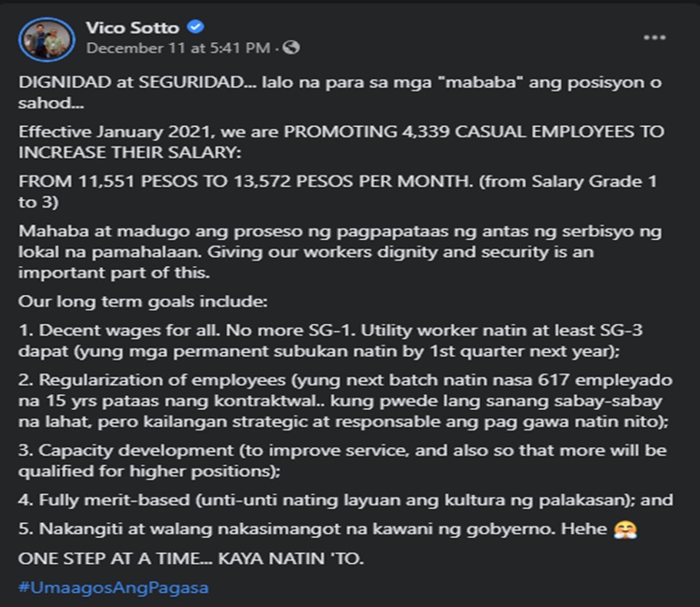Viewport: 700px width, 607px height.
Task: Click the globe public audience icon
Action: pyautogui.click(x=291, y=48)
